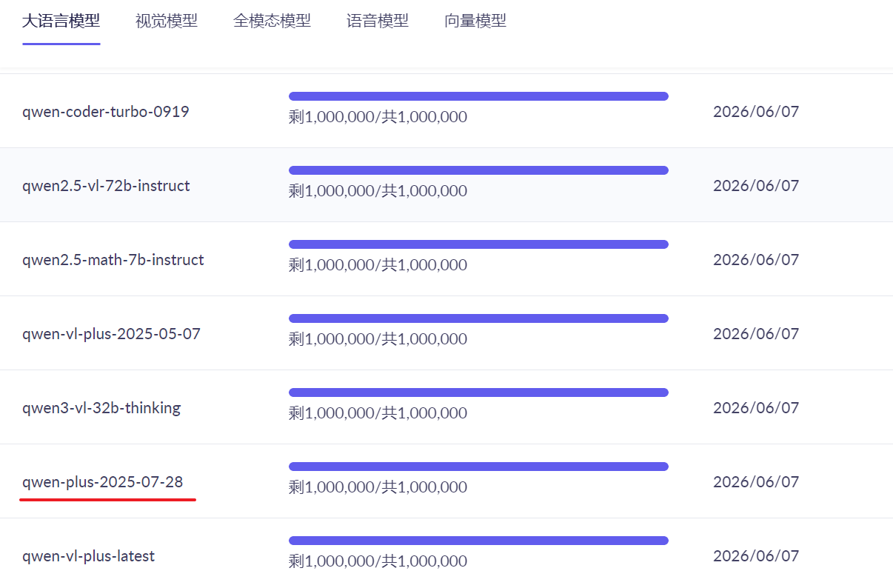The width and height of the screenshot is (893, 588).
Task: Click model name qwen-vl-plus-2025-05-07
Action: 111,334
